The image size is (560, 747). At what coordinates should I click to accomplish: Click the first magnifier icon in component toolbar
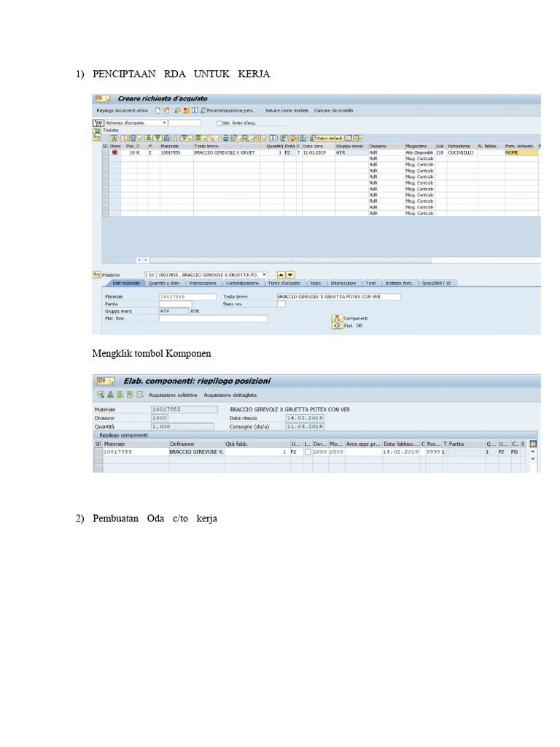pyautogui.click(x=101, y=395)
